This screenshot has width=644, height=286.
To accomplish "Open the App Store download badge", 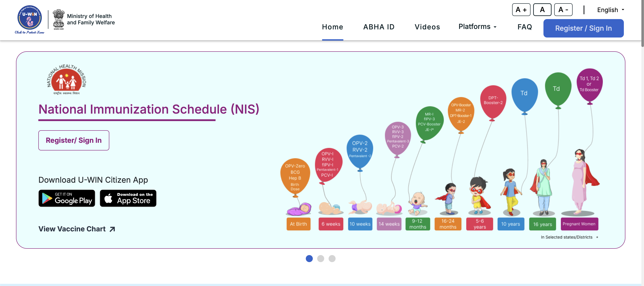I will [x=128, y=198].
